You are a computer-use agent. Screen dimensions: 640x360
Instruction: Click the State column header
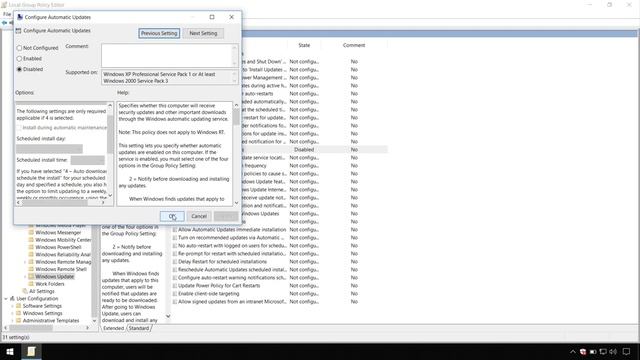304,45
